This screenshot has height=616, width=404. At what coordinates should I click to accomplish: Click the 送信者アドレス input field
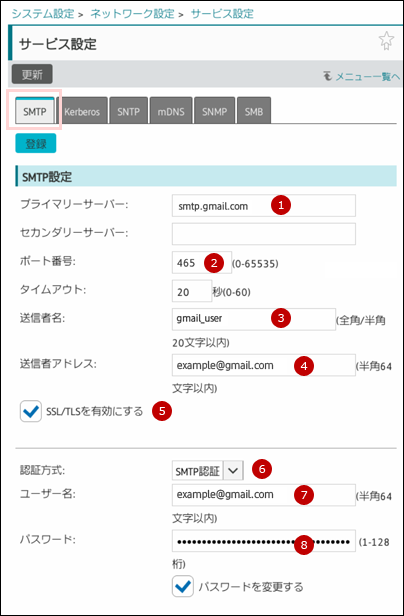264,365
